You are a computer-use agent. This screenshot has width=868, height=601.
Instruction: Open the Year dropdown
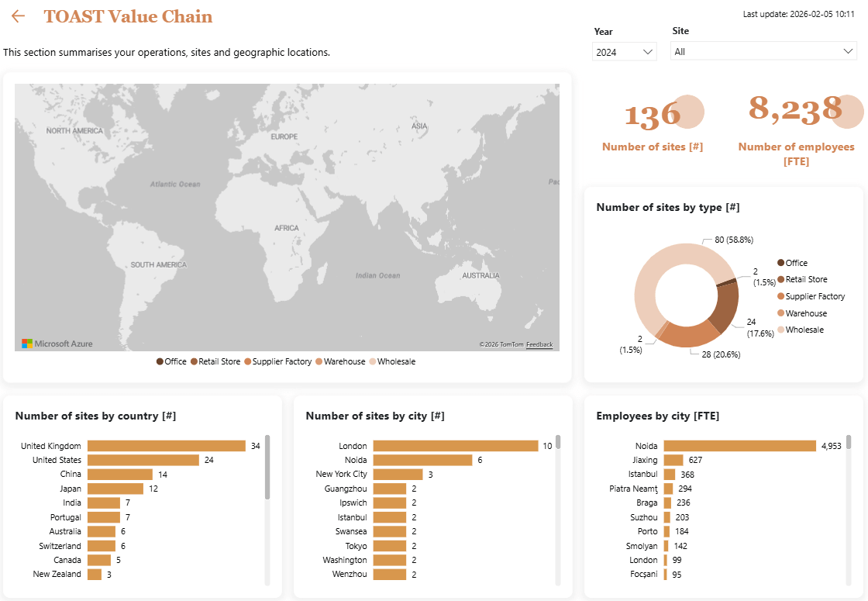click(625, 52)
